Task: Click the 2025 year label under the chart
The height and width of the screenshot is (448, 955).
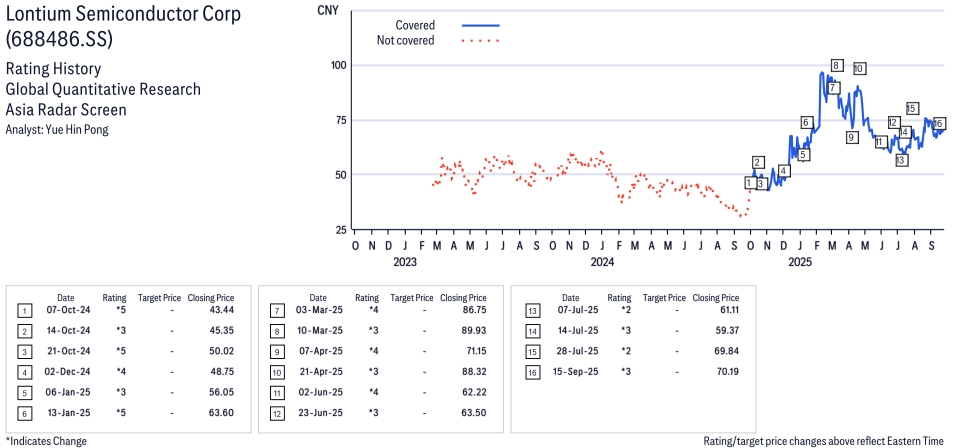Action: 800,262
